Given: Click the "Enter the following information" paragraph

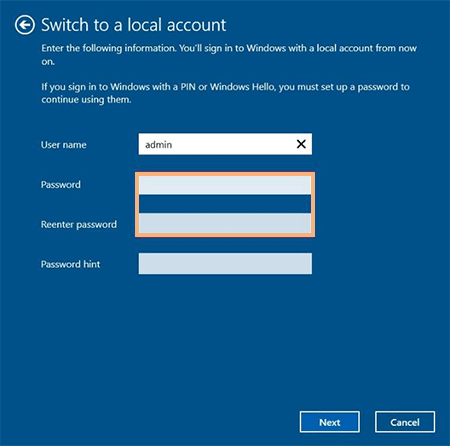Looking at the screenshot, I should 229,54.
